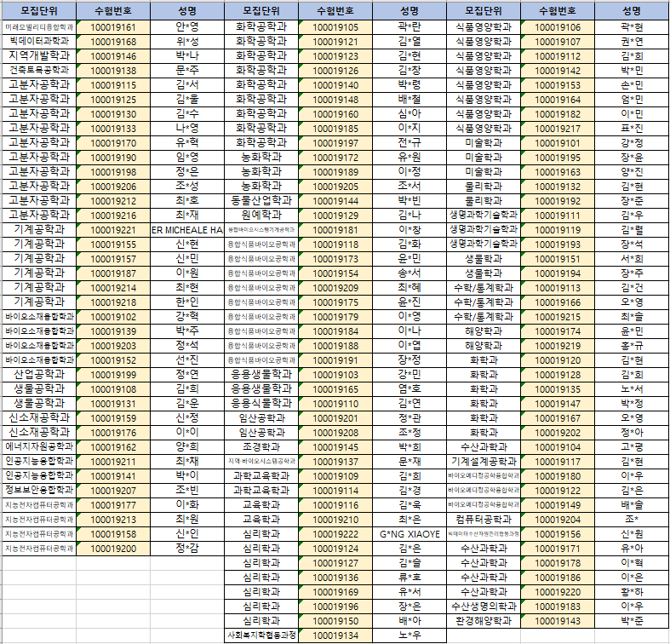Select the 지역개발학과 cell

pyautogui.click(x=38, y=56)
